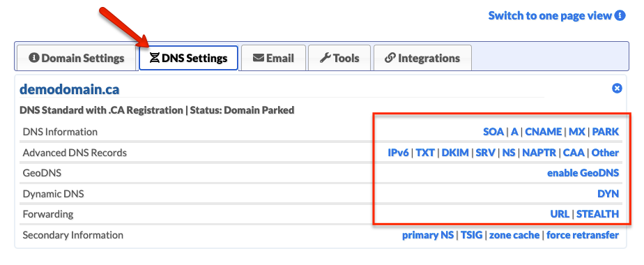Open the Domain Settings tab
The width and height of the screenshot is (644, 265).
coord(77,58)
